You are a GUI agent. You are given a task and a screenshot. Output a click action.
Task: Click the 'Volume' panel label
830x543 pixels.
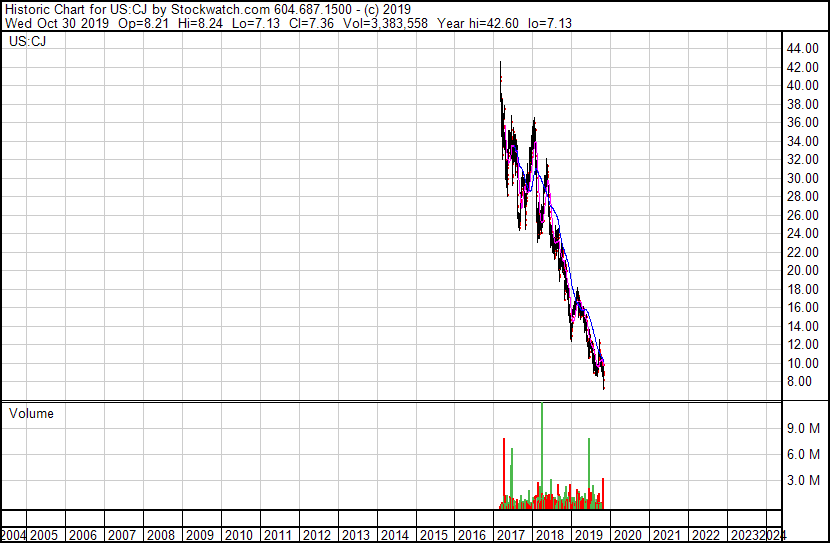coord(31,413)
